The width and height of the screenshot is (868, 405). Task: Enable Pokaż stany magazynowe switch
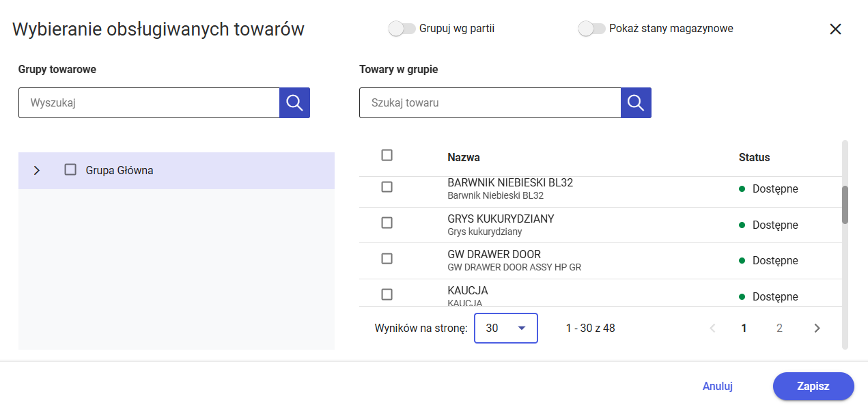(x=591, y=29)
